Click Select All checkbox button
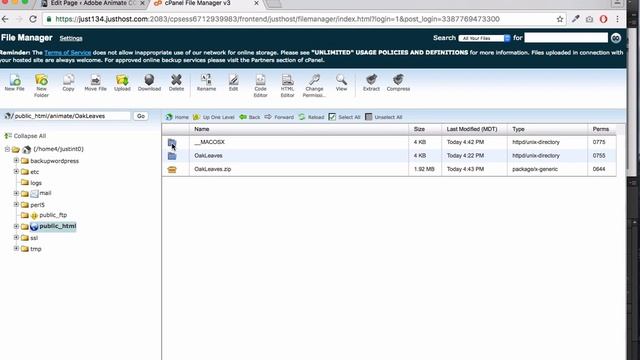The height and width of the screenshot is (360, 640). click(344, 117)
